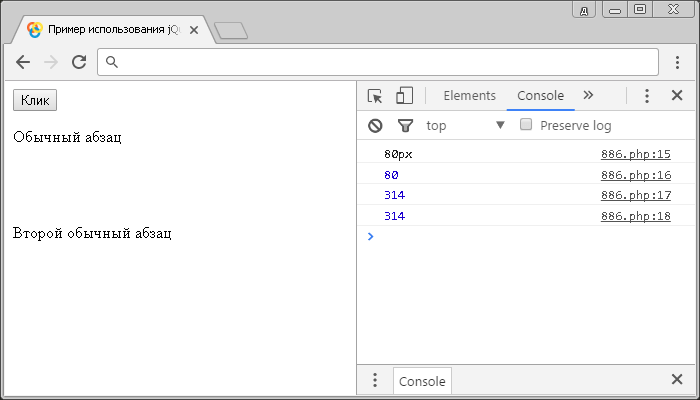Viewport: 700px width, 400px height.
Task: Close the DevTools panel
Action: [x=677, y=96]
